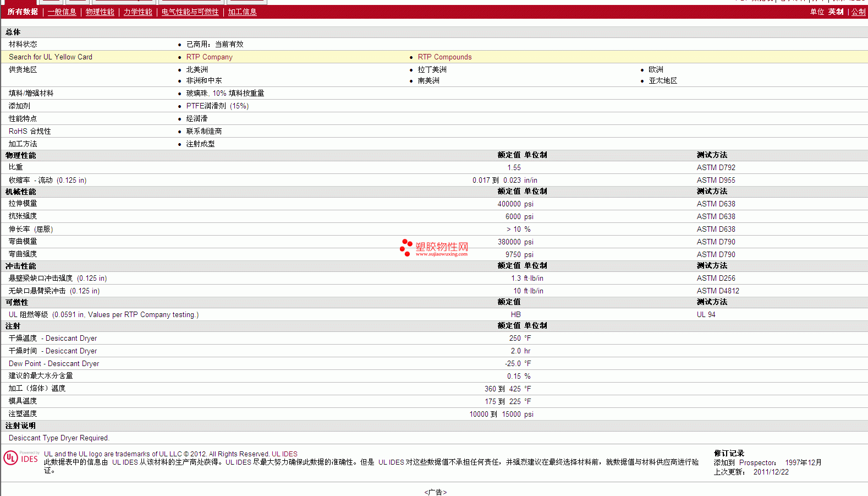Click the 冲击性能 section header

(21, 266)
